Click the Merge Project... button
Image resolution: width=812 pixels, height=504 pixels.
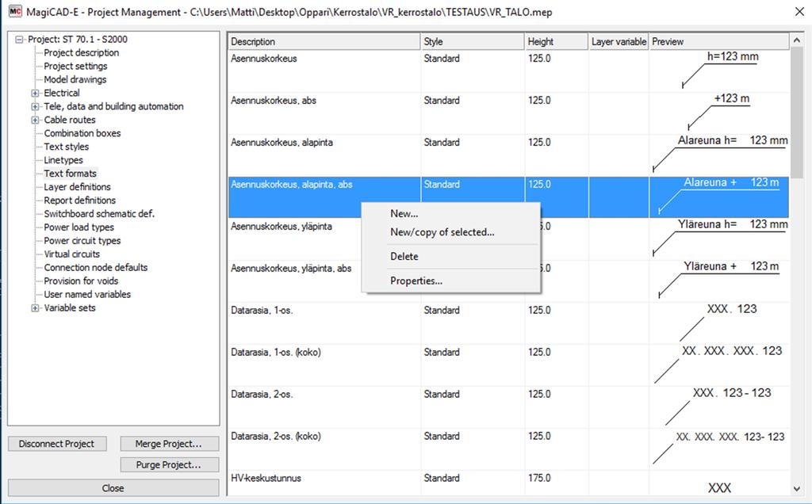click(170, 444)
